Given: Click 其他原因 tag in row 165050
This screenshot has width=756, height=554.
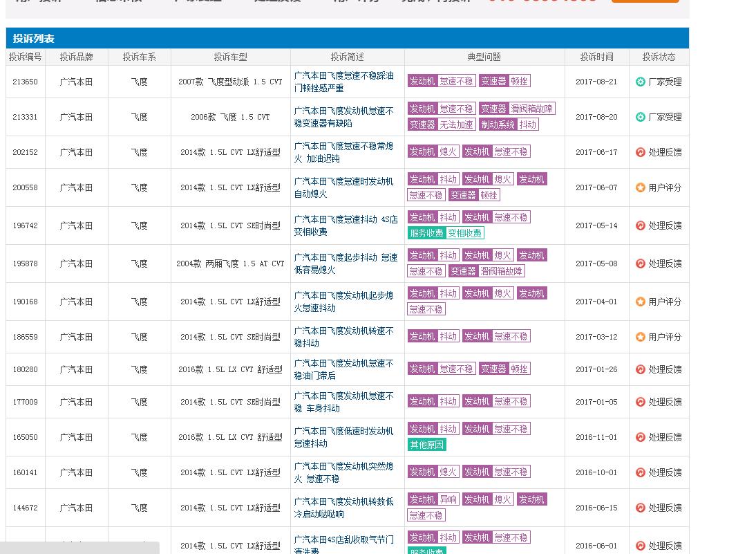Looking at the screenshot, I should click(x=426, y=445).
